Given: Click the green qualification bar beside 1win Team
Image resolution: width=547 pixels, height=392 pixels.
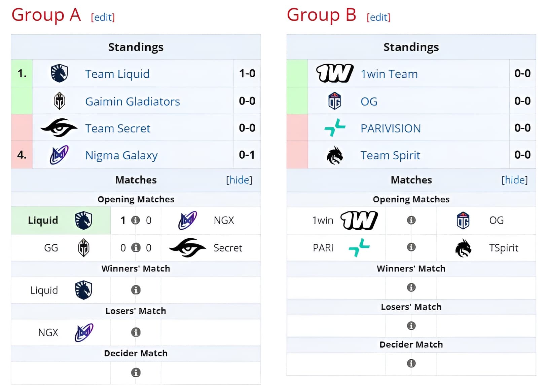Looking at the screenshot, I should click(297, 74).
